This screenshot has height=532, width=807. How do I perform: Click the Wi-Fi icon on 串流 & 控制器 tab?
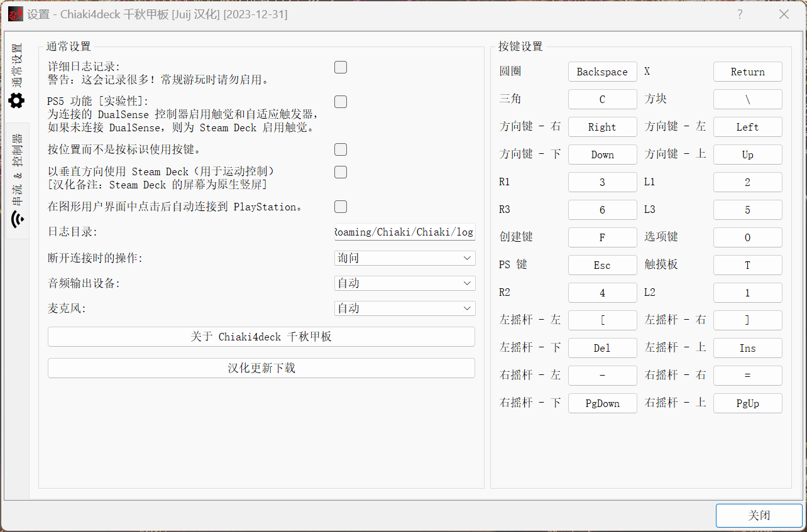(x=17, y=219)
